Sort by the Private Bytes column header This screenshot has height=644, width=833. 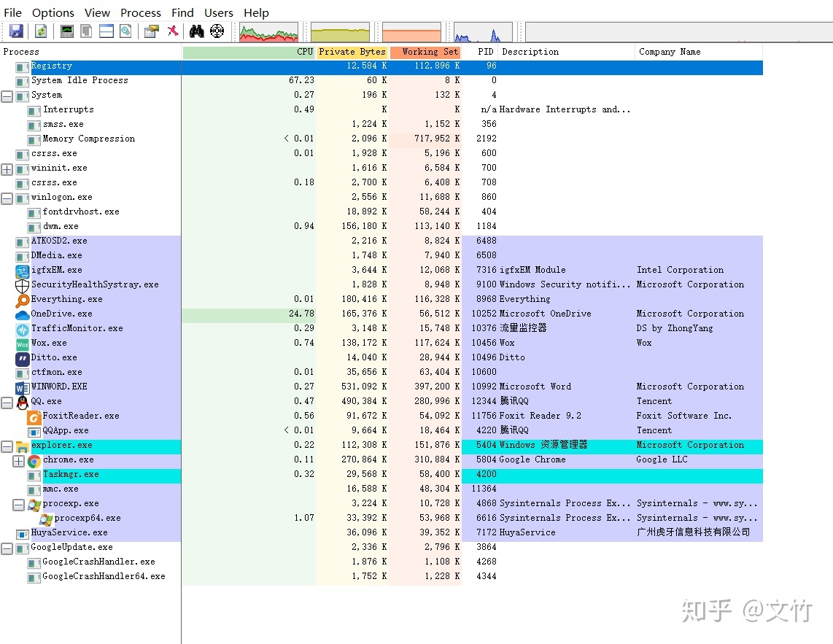point(352,52)
